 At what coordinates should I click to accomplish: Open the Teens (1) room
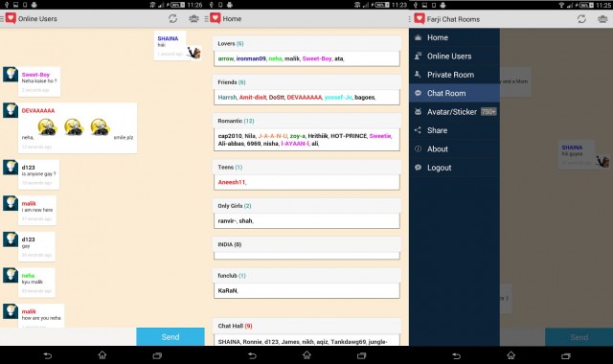(306, 167)
